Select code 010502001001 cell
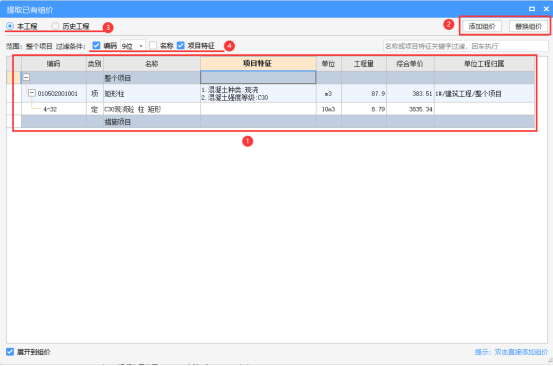This screenshot has width=553, height=366. (57, 93)
